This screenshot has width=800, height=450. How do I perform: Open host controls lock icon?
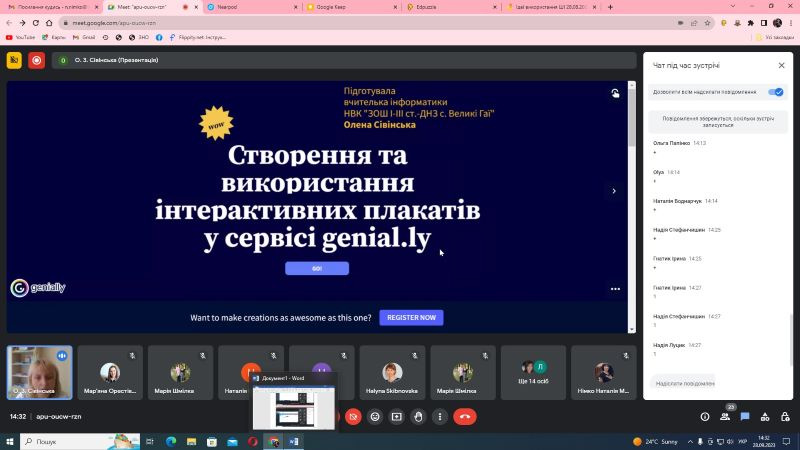point(785,417)
